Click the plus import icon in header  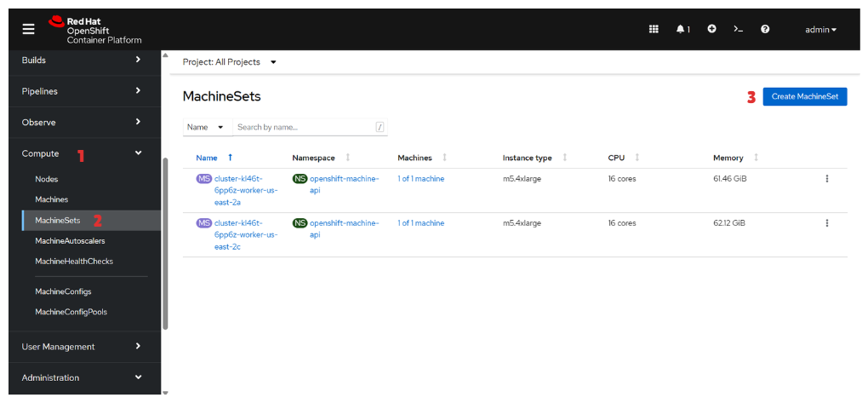711,29
